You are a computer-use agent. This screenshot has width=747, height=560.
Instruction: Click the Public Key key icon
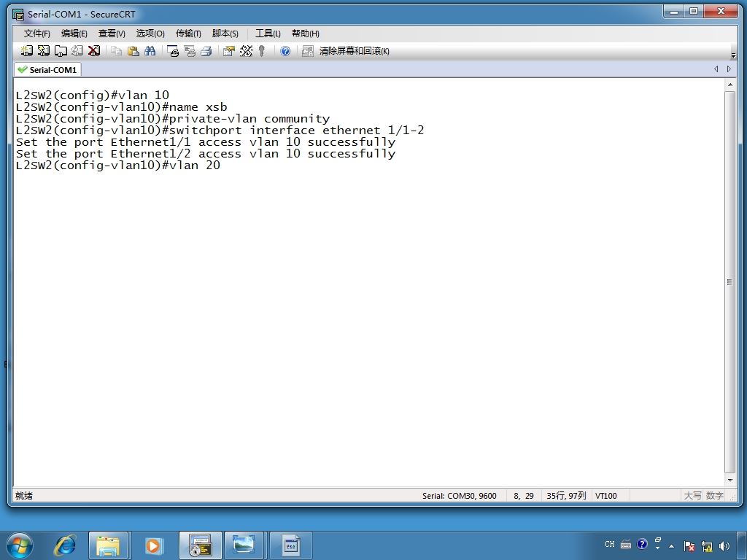(x=262, y=51)
